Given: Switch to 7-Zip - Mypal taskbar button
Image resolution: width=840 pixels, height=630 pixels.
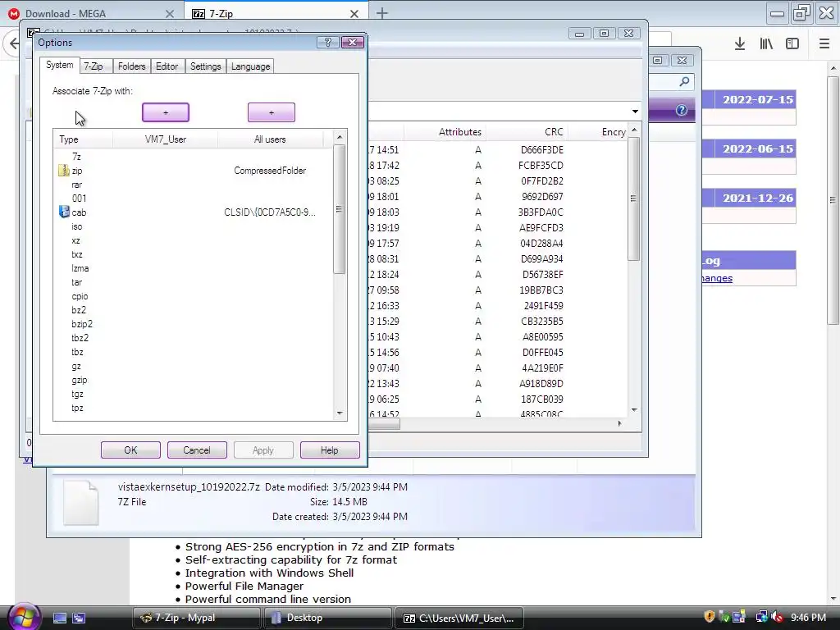Looking at the screenshot, I should pyautogui.click(x=196, y=618).
